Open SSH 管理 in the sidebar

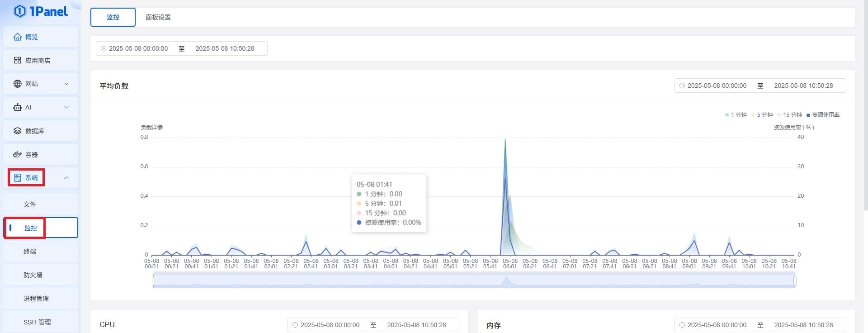pos(41,322)
